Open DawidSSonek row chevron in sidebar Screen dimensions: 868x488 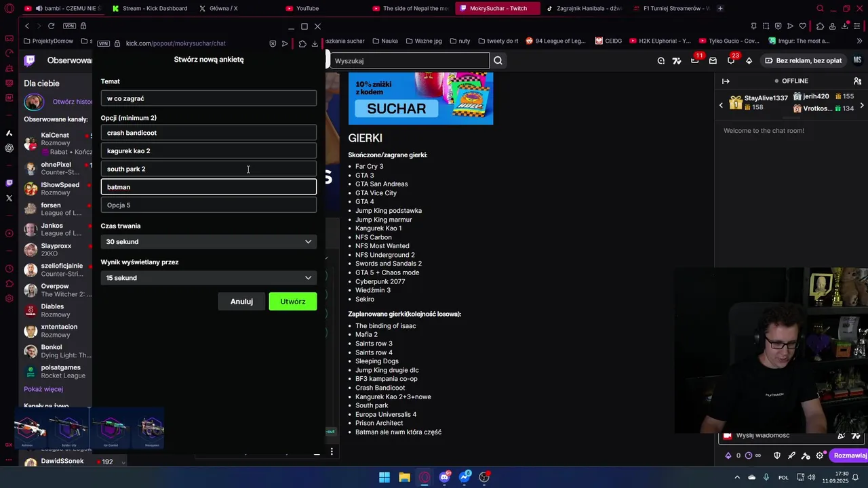coord(123,462)
